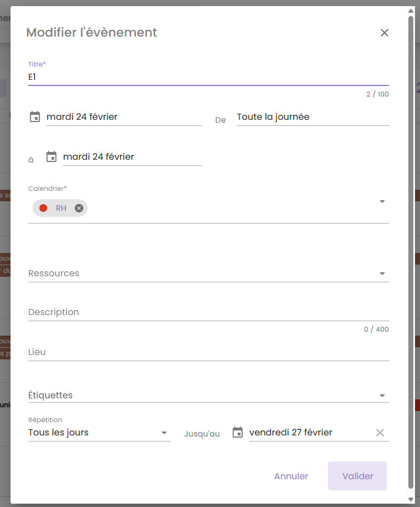Image resolution: width=420 pixels, height=507 pixels.
Task: Click the end date calendar icon
Action: point(52,157)
